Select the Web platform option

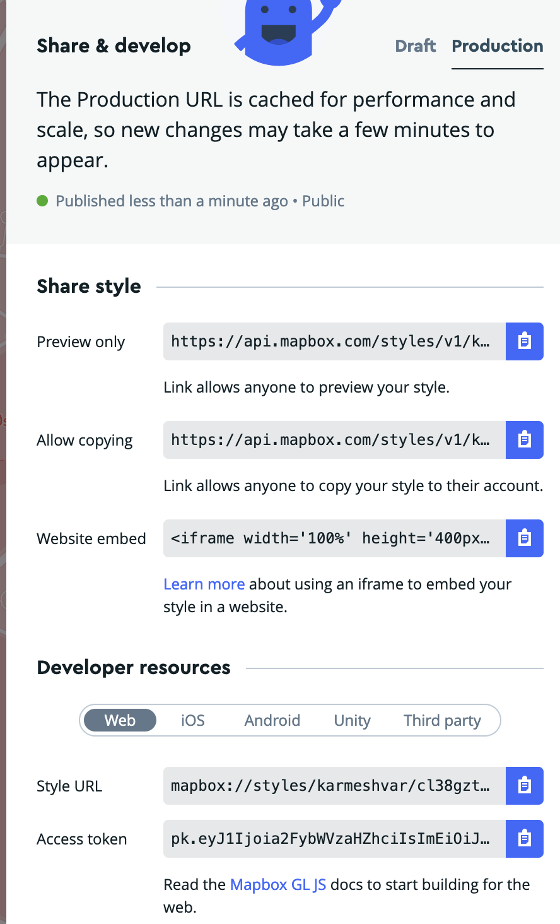120,720
